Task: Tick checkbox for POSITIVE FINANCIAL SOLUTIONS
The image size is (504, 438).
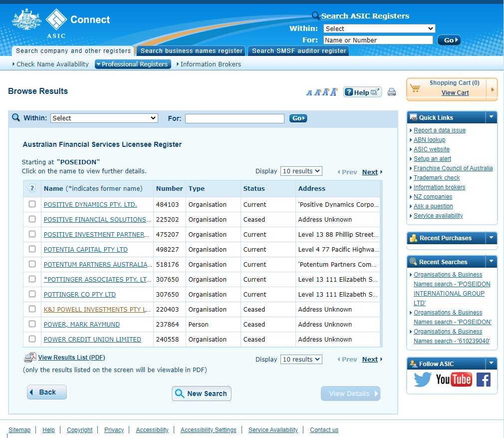Action: coord(32,219)
